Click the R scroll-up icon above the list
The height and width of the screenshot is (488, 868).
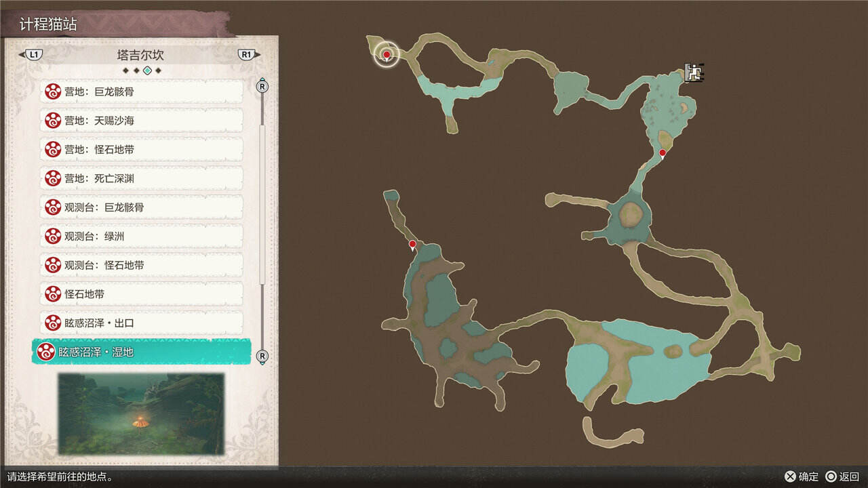coord(262,86)
